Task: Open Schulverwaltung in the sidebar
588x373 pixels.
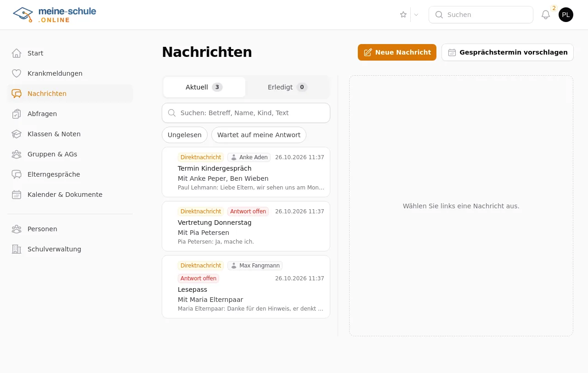Action: click(x=70, y=249)
